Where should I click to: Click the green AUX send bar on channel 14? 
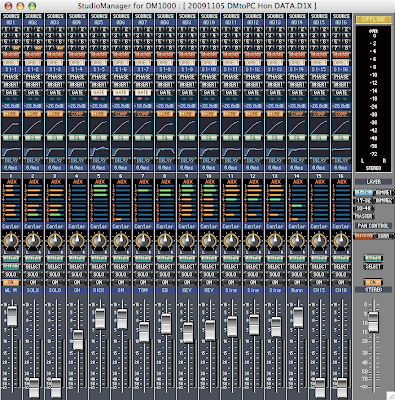[296, 206]
